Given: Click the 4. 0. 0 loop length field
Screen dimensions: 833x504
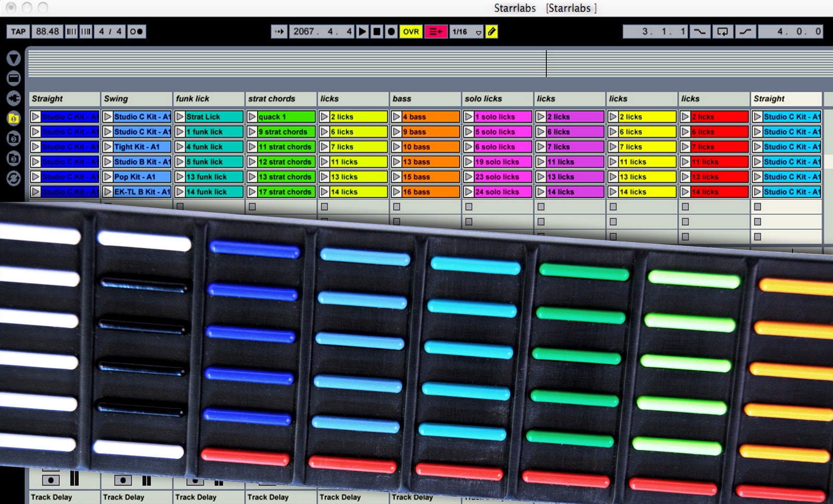Looking at the screenshot, I should click(790, 32).
